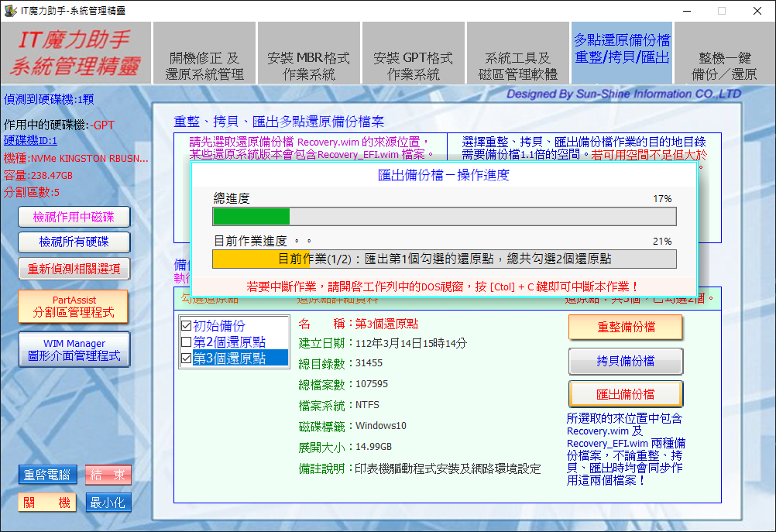Click the 硬碟機ID:1 link
This screenshot has width=776, height=532.
pyautogui.click(x=31, y=141)
